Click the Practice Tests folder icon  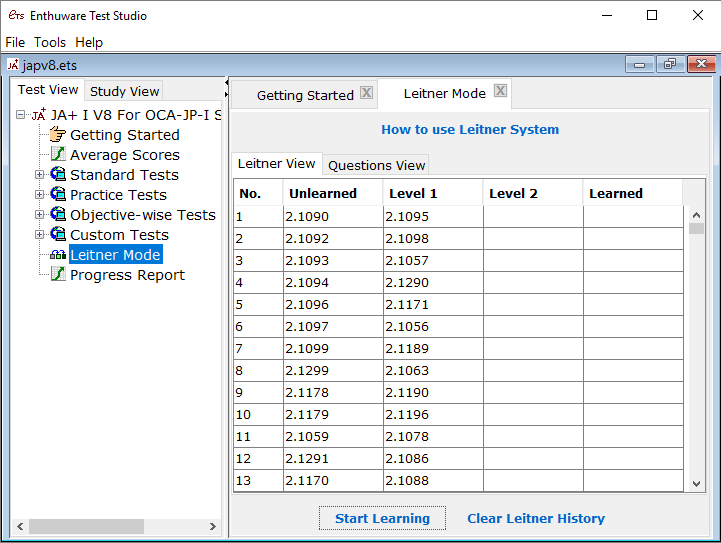(x=58, y=195)
